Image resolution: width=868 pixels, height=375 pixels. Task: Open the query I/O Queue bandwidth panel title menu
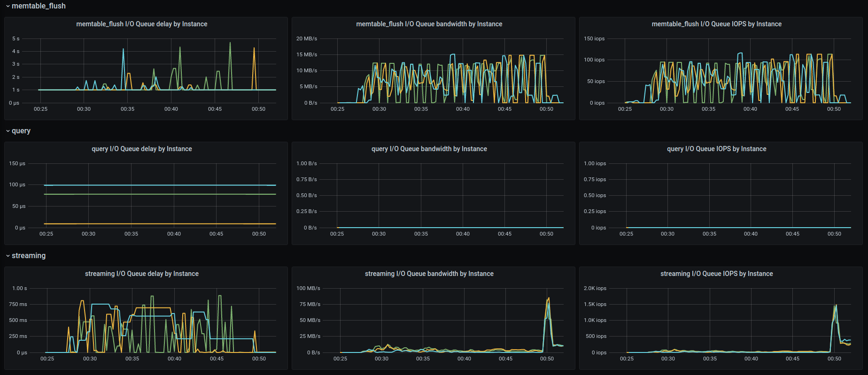pos(429,149)
